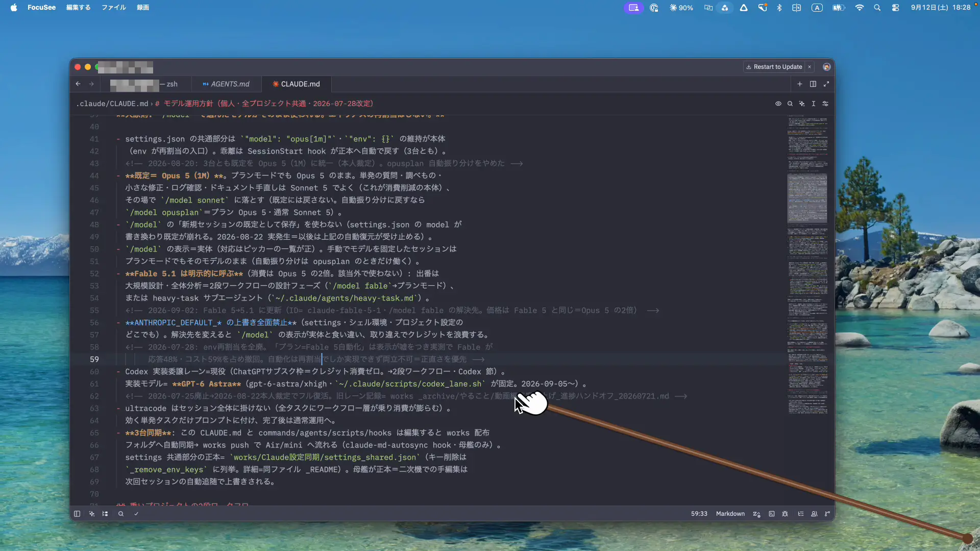
Task: Go forward with the right arrow
Action: pos(91,84)
